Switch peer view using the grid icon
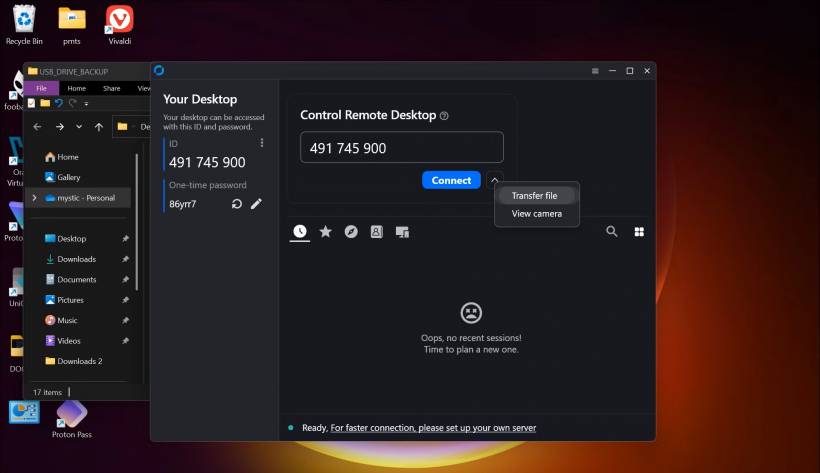Viewport: 820px width, 473px height. pyautogui.click(x=639, y=231)
